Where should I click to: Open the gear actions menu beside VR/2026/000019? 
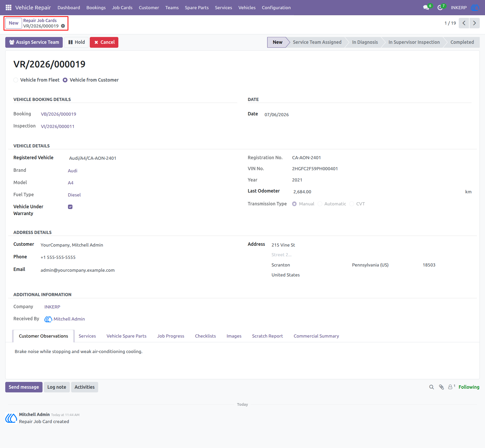(x=63, y=26)
